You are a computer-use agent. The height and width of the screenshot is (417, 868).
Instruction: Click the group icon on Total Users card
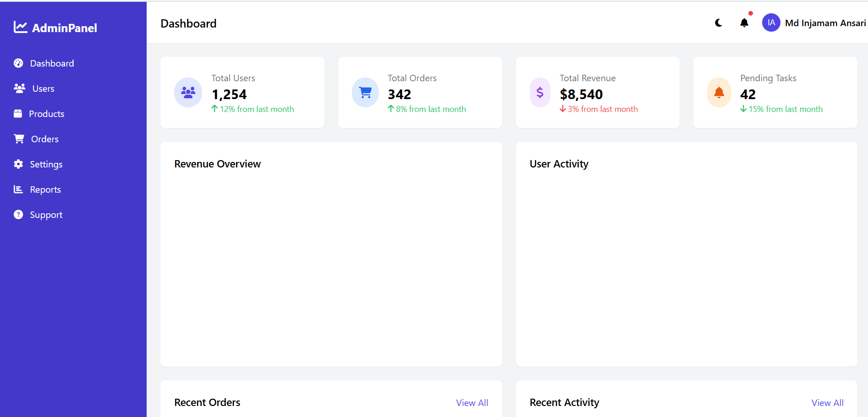[188, 92]
